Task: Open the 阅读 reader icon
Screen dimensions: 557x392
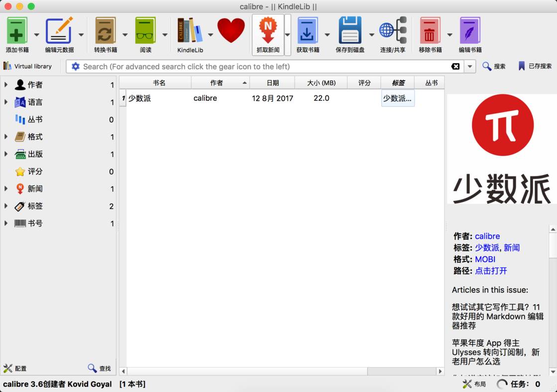Action: tap(145, 31)
